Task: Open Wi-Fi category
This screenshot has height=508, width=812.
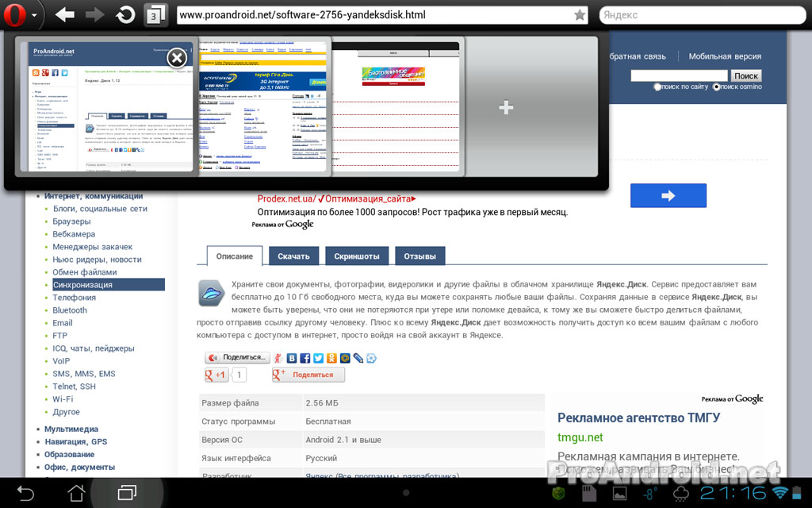Action: click(x=63, y=399)
